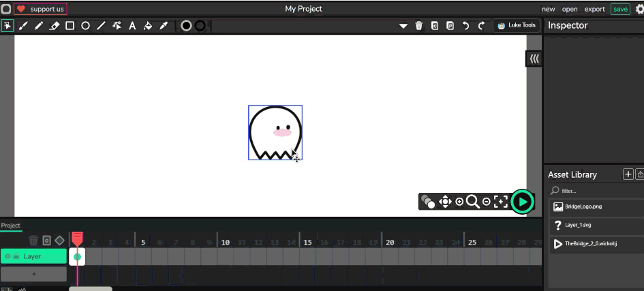Screen dimensions: 644x291
Task: Select the Pencil tool
Action: pyautogui.click(x=39, y=26)
